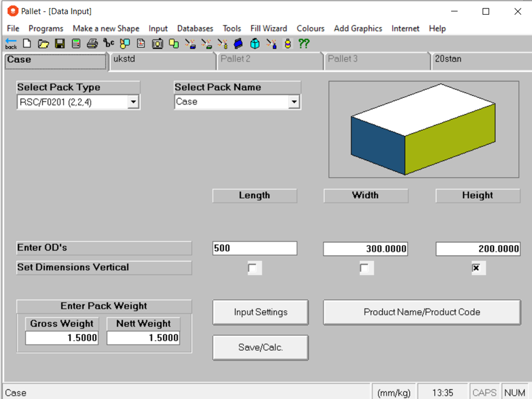Click the camera capture toolbar icon
Viewport: 532px width, 399px height.
tap(156, 44)
